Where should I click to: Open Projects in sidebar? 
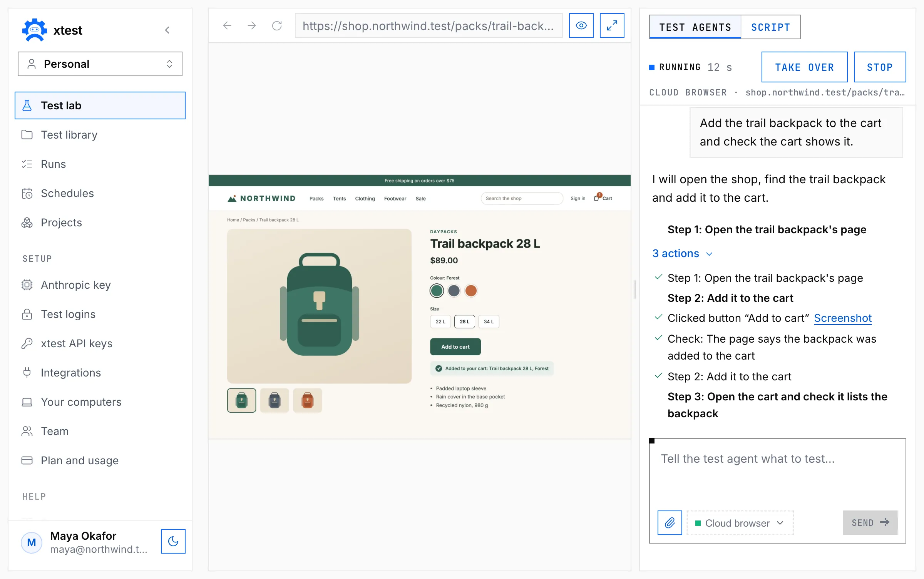coord(100,223)
